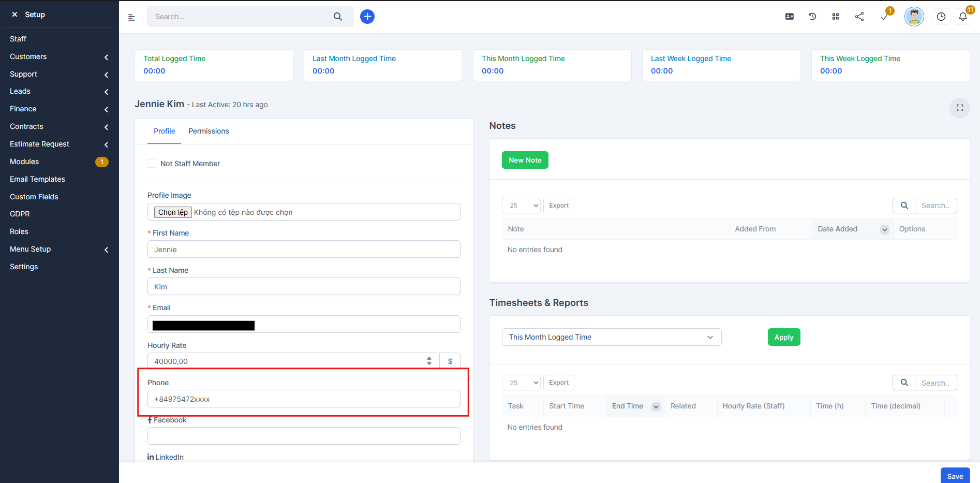Viewport: 980px width, 483px height.
Task: Switch to the Permissions tab
Action: (x=209, y=131)
